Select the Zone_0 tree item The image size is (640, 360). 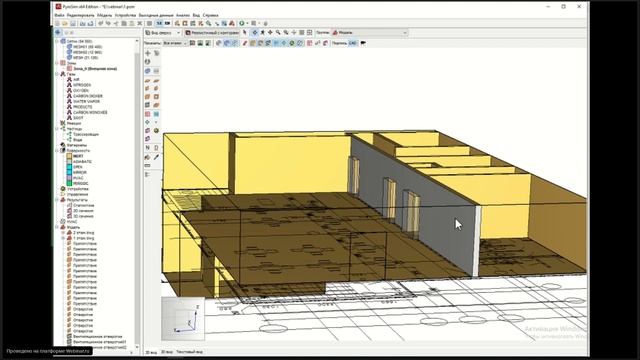coord(95,69)
